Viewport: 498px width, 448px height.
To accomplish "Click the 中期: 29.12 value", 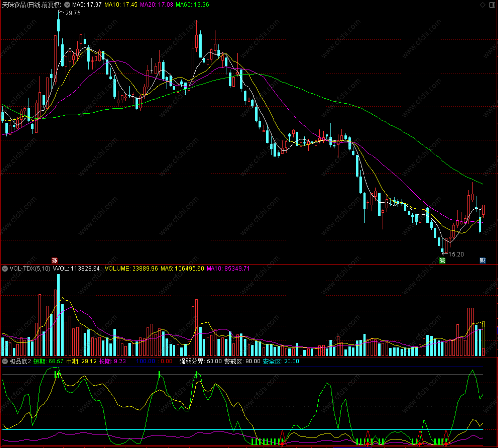I will [81, 362].
